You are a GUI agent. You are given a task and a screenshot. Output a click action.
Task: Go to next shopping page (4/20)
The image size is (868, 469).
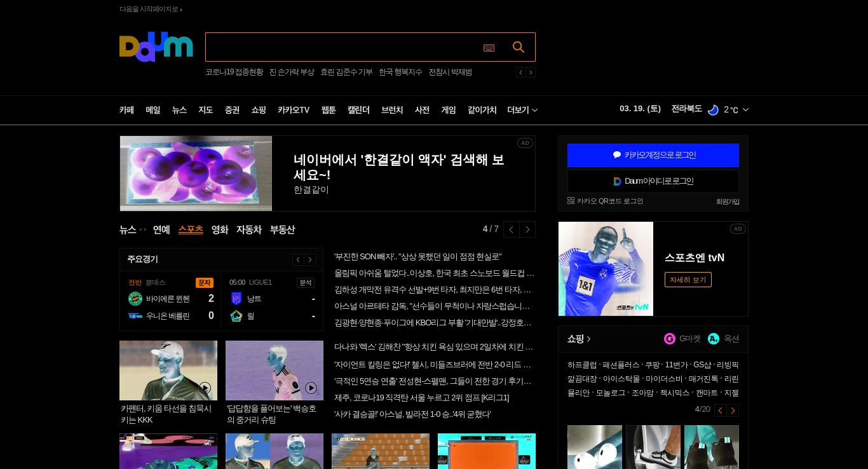(733, 411)
